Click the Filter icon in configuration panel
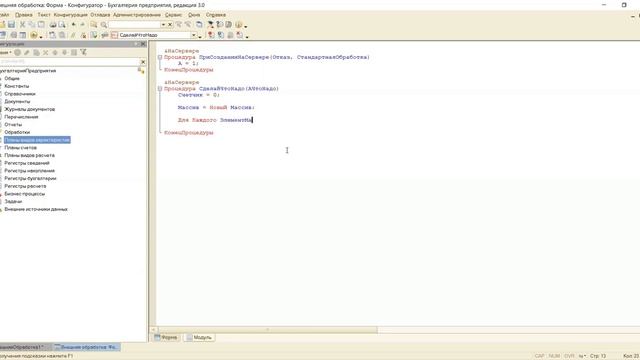This screenshot has width=640, height=360. pyautogui.click(x=83, y=52)
